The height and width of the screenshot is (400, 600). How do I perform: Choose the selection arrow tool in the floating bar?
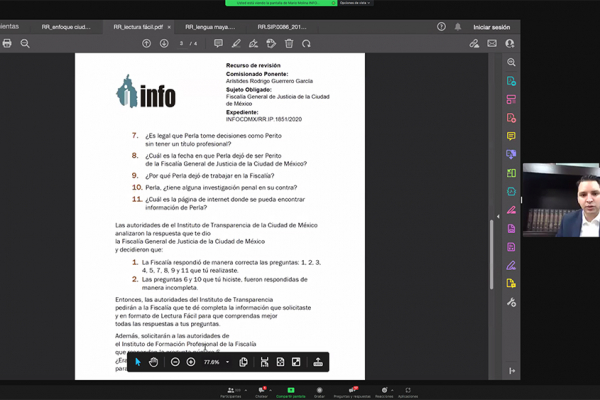pyautogui.click(x=138, y=362)
